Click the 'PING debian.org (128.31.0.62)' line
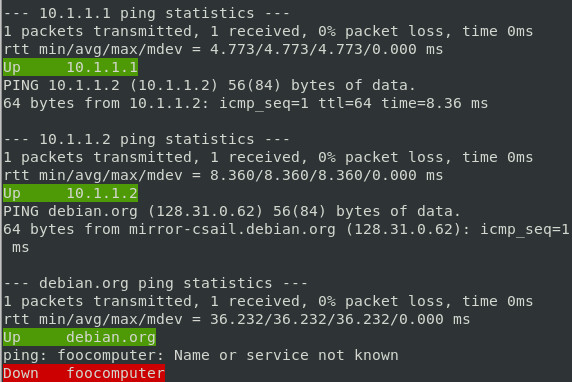 pos(232,211)
